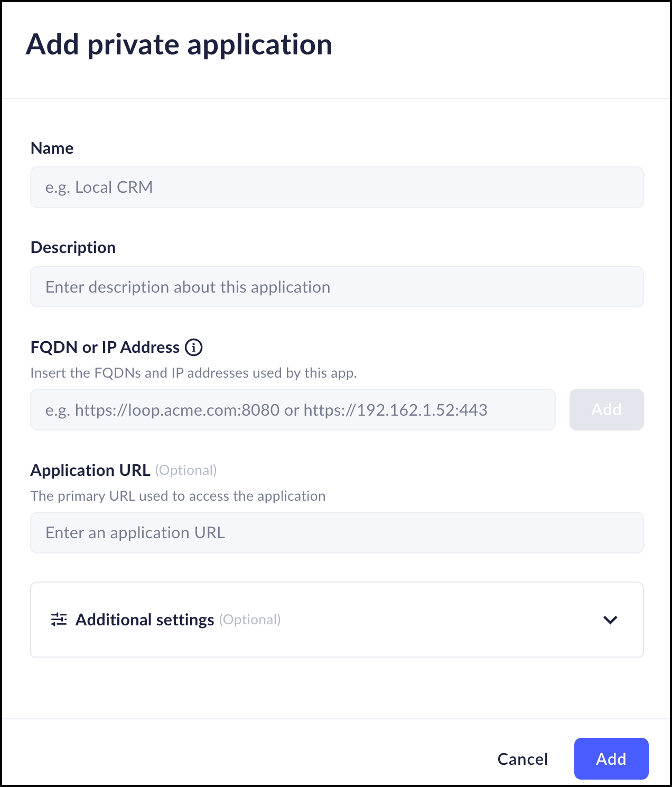Click the FQDN or IP Address label text
Screen dimensions: 672x787
pos(105,348)
